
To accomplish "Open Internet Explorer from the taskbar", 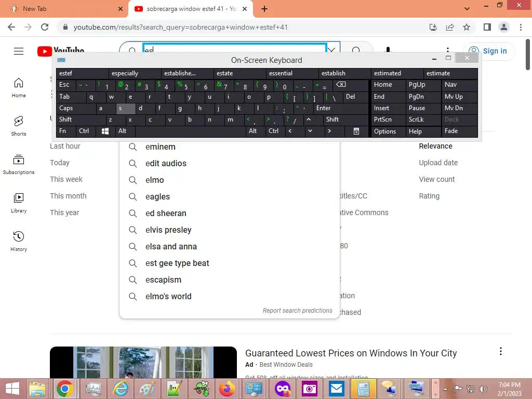I will click(121, 389).
